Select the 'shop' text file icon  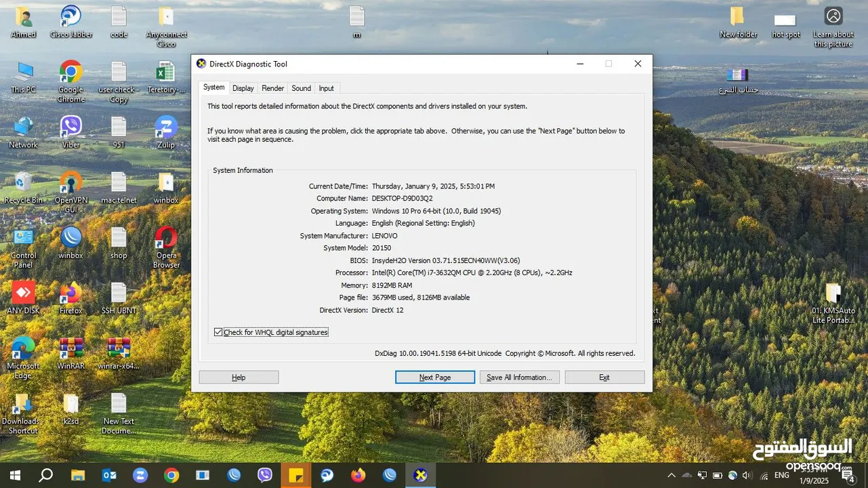coord(119,242)
